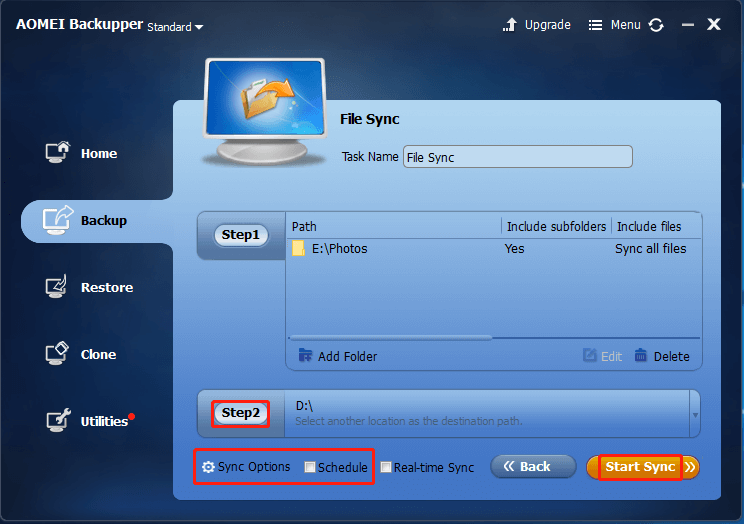This screenshot has height=524, width=744.
Task: Open the Standard edition dropdown
Action: (x=175, y=27)
